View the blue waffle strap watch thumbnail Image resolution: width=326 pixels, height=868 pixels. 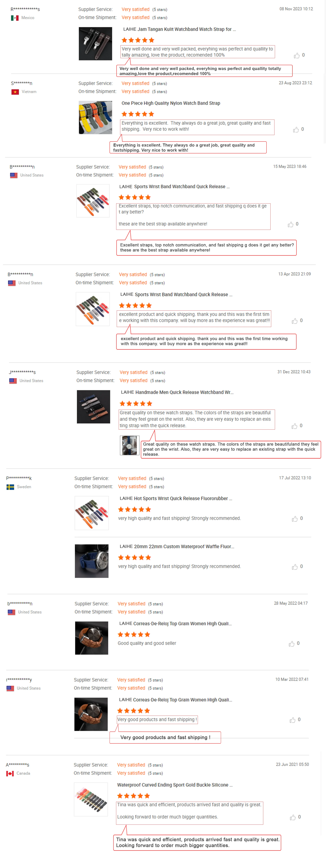(92, 561)
